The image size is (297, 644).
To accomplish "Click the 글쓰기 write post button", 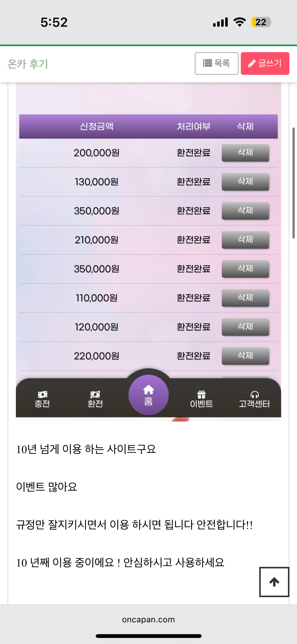I will [265, 63].
